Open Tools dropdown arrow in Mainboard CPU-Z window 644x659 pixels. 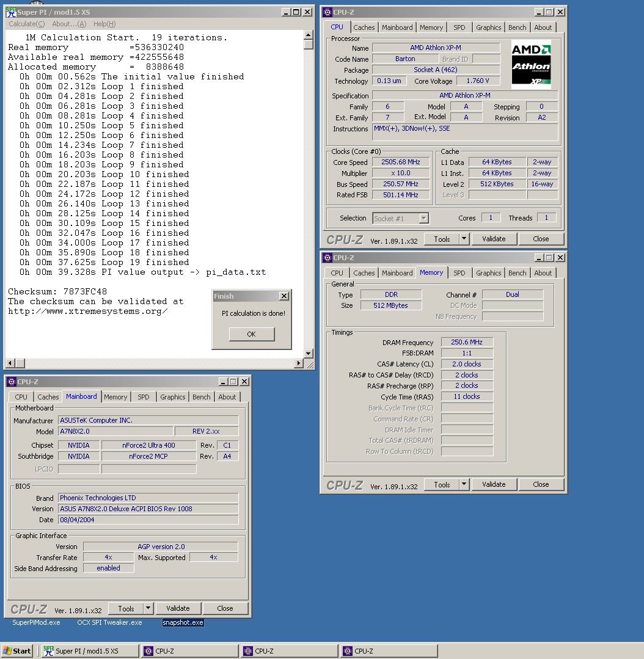pos(148,608)
